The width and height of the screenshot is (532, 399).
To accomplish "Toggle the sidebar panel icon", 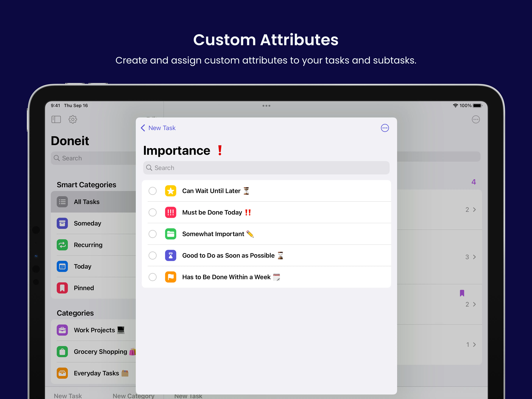I will pos(56,119).
